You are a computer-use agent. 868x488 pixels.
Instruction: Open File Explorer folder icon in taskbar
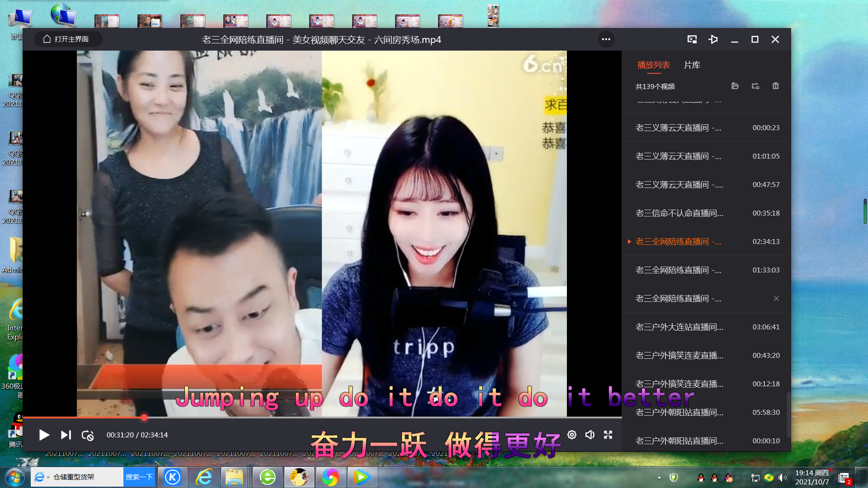pyautogui.click(x=234, y=477)
